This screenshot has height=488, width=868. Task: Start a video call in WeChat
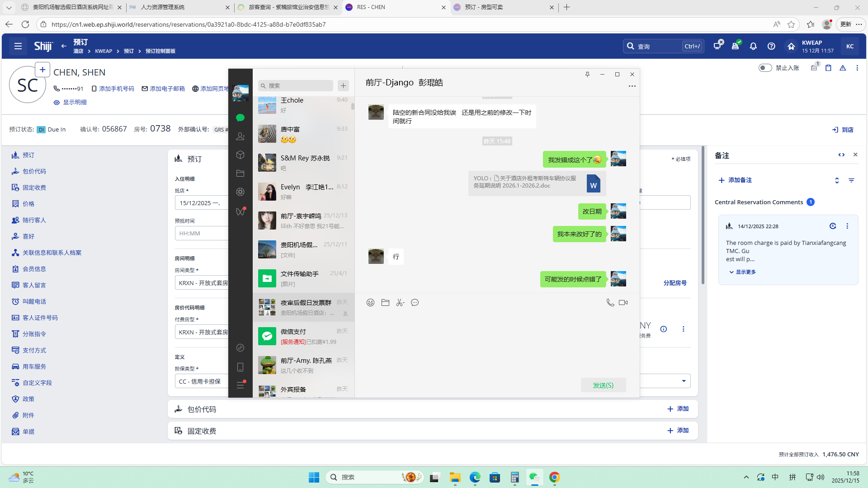click(x=623, y=303)
